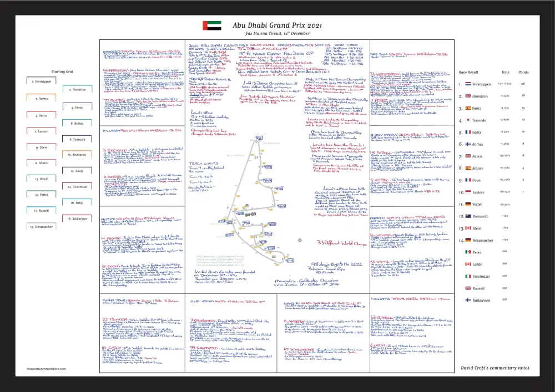This screenshot has height=392, width=555.
Task: Click the Mexican flag beside Perez in Race Result
Action: pyautogui.click(x=468, y=252)
